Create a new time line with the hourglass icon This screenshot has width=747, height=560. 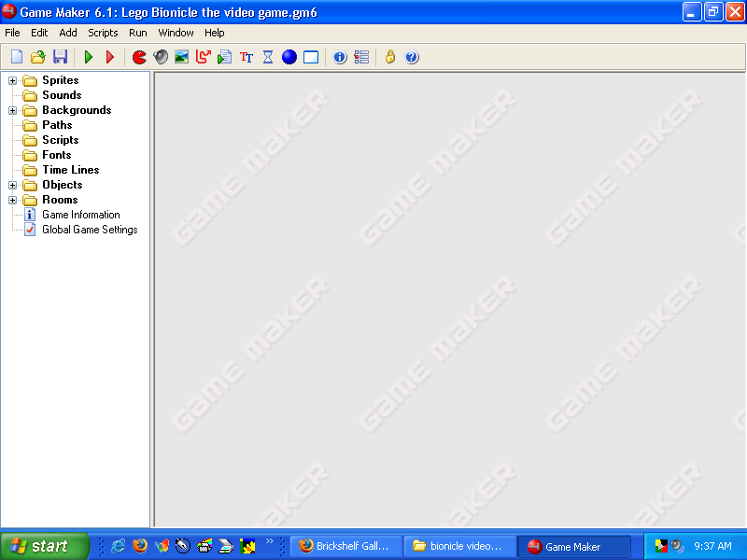coord(267,57)
